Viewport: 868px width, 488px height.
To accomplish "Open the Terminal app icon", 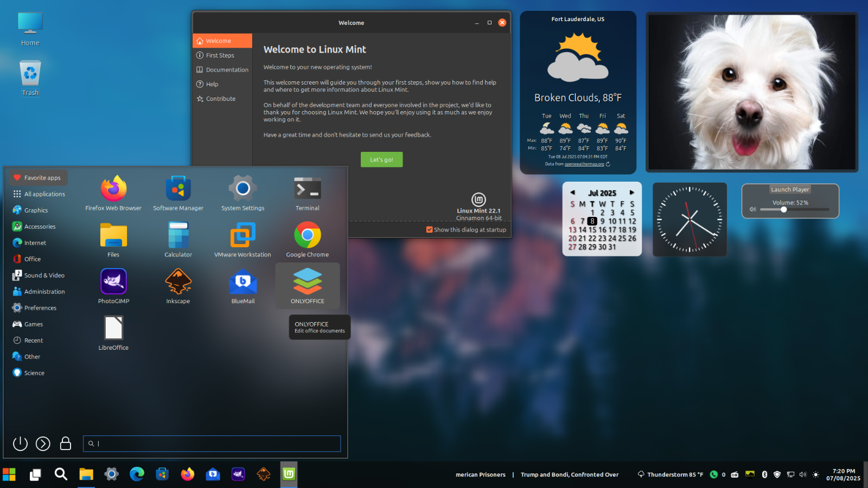I will [x=307, y=189].
